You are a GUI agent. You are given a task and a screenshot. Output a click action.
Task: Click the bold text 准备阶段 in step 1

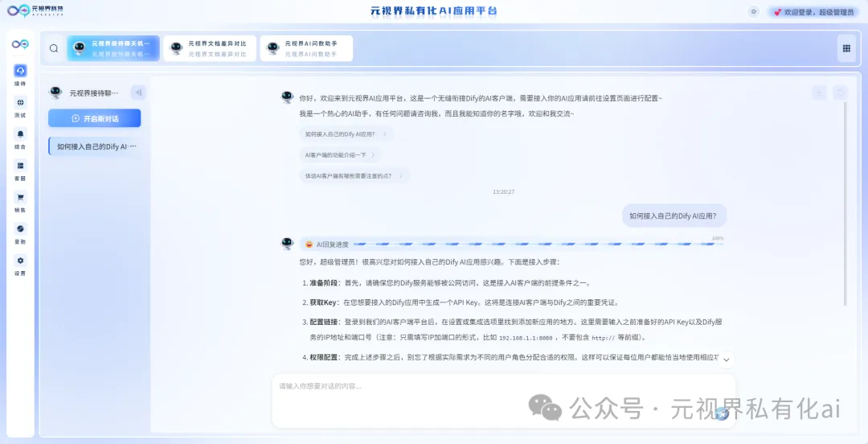click(x=324, y=282)
